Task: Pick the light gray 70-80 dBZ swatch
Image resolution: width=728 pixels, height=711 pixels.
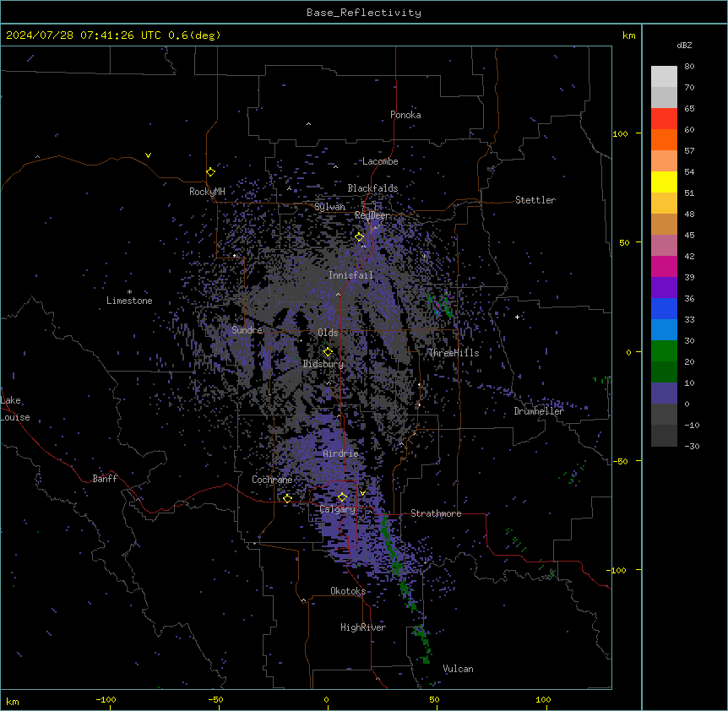Action: click(664, 77)
